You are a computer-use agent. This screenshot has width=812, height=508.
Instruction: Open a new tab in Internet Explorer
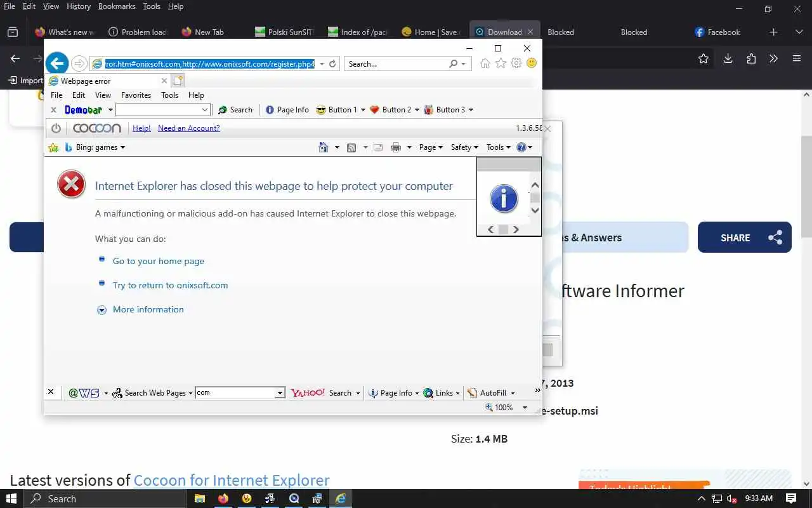(178, 81)
